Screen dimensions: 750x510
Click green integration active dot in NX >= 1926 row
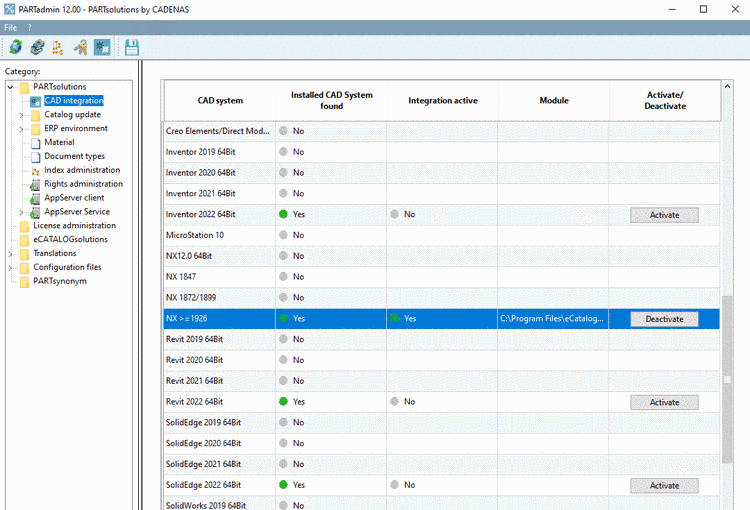(394, 318)
